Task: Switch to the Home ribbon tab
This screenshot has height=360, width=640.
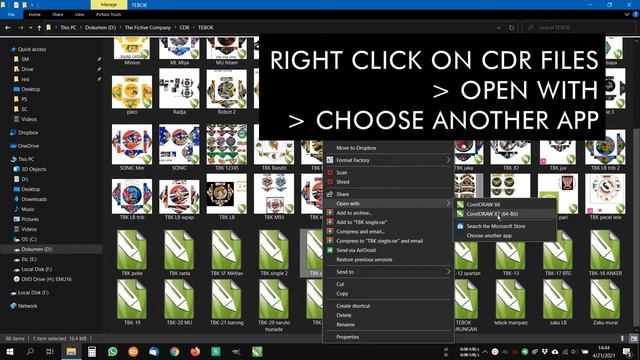Action: [x=35, y=14]
